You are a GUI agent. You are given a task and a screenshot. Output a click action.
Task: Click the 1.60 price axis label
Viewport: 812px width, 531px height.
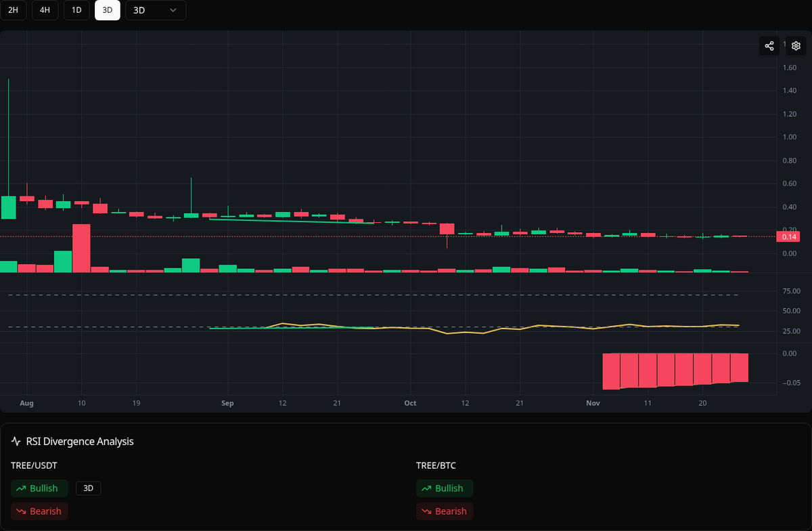pyautogui.click(x=789, y=68)
